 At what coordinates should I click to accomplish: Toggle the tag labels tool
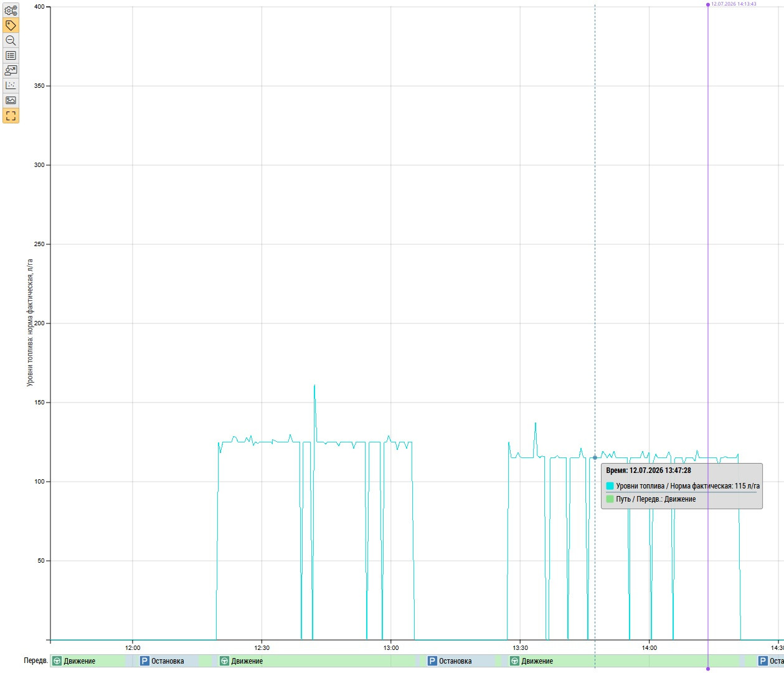(11, 26)
